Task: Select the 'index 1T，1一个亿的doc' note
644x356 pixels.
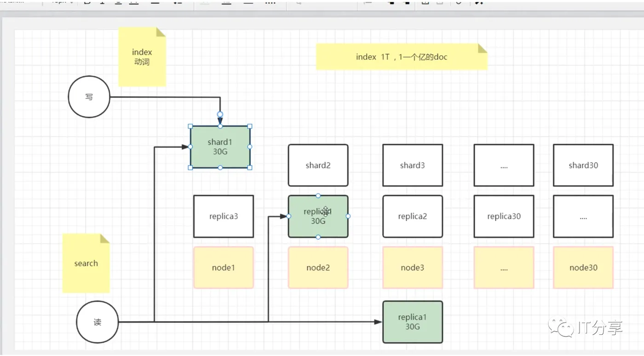Action: 402,57
